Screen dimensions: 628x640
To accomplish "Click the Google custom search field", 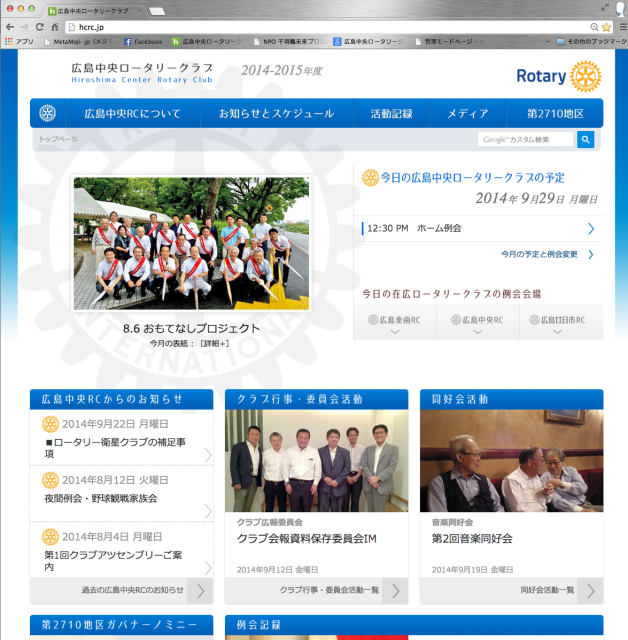I will (x=526, y=140).
